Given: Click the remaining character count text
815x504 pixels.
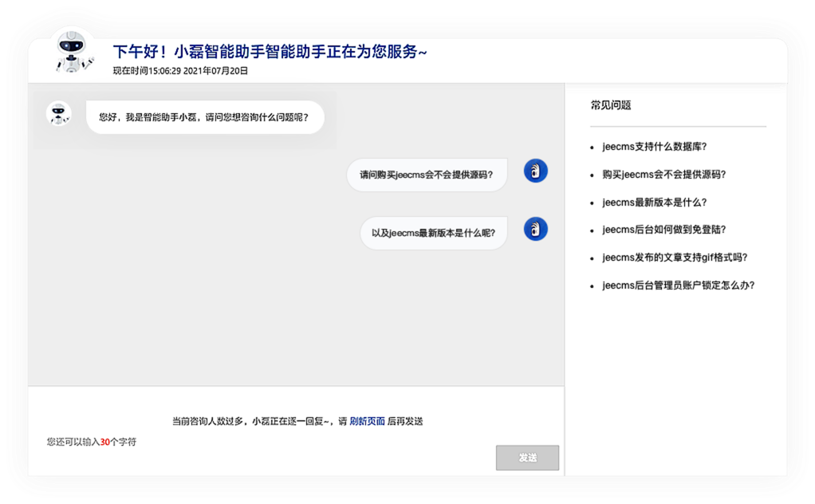Looking at the screenshot, I should click(x=91, y=442).
